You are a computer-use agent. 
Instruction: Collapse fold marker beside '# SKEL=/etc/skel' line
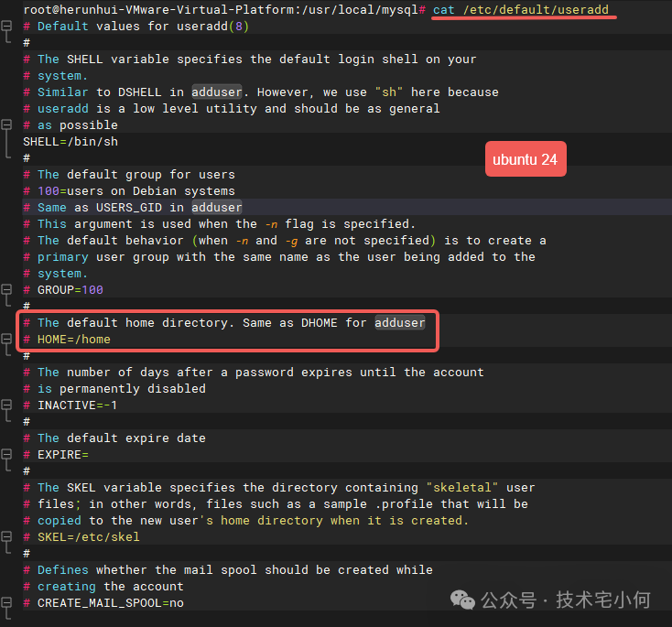pyautogui.click(x=6, y=537)
